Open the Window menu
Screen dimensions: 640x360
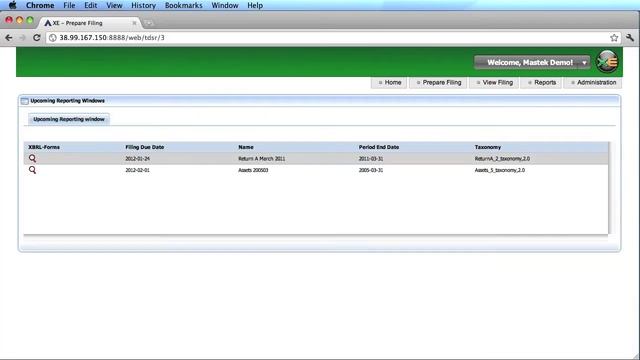pyautogui.click(x=225, y=5)
